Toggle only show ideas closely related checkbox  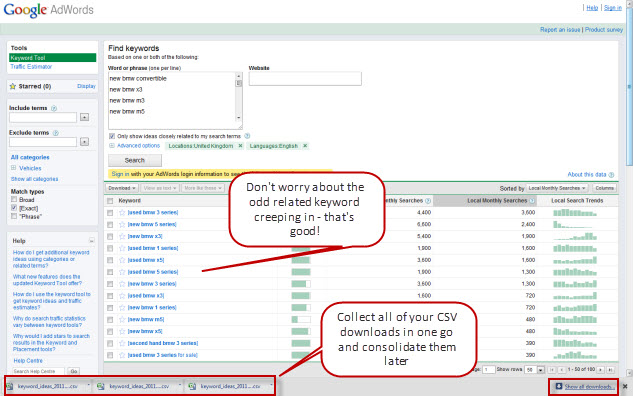pos(112,136)
